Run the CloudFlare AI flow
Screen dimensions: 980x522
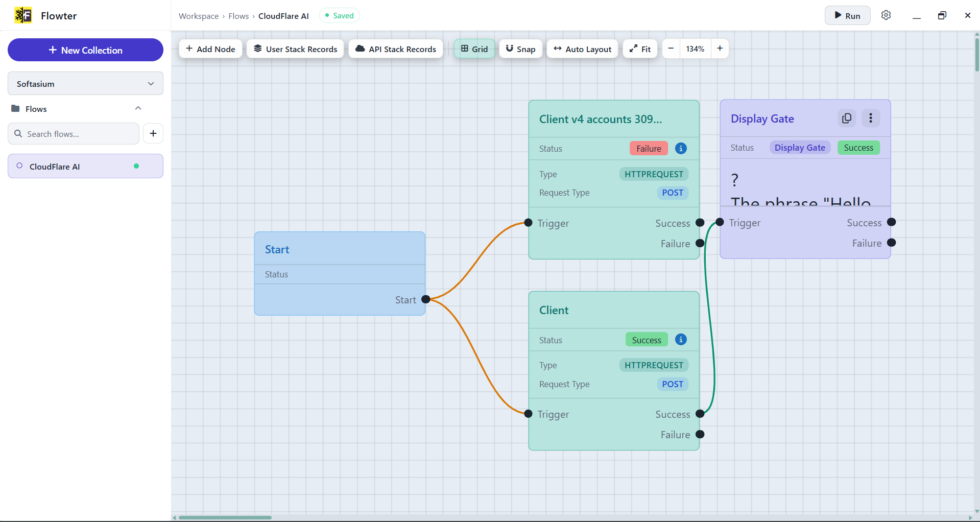pos(847,15)
